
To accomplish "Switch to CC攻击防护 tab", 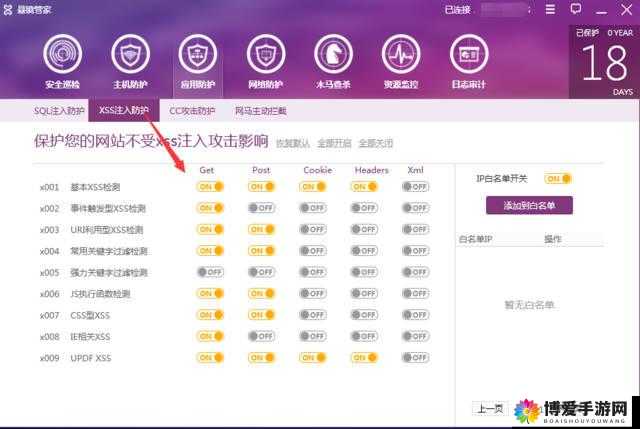I will point(192,111).
